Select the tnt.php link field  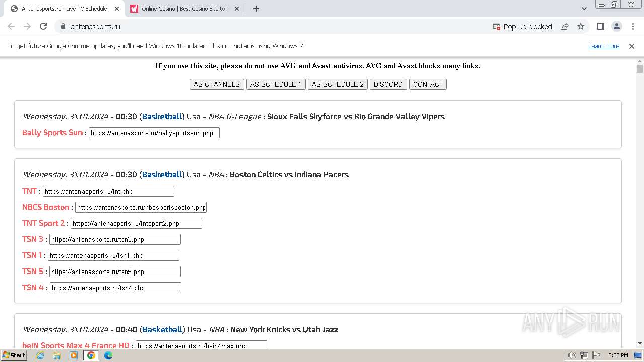tap(108, 191)
